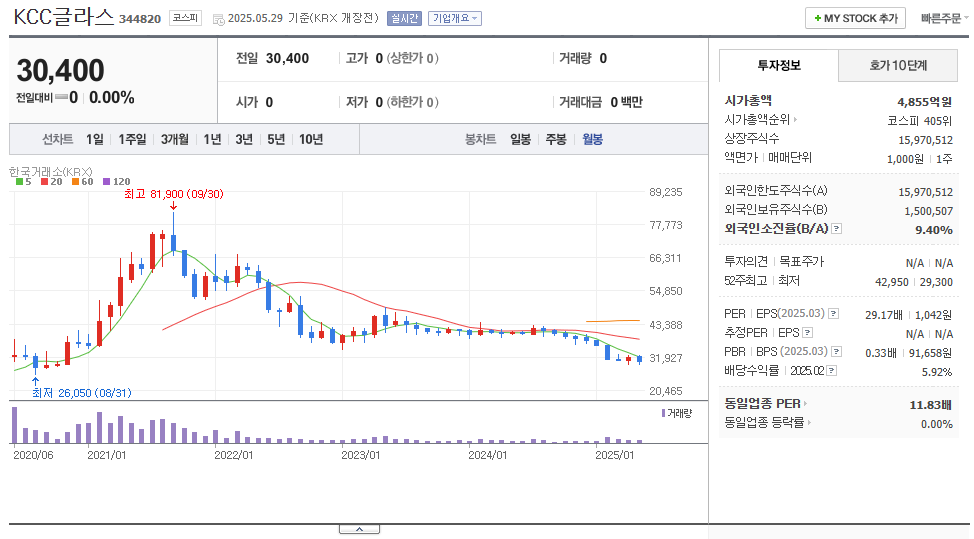
Task: Click the 코스피 405위 ranking text
Action: click(x=919, y=121)
